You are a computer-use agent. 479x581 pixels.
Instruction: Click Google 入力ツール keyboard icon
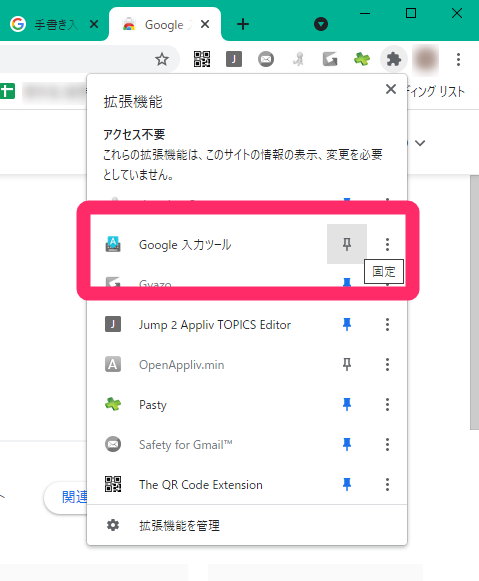coord(113,244)
